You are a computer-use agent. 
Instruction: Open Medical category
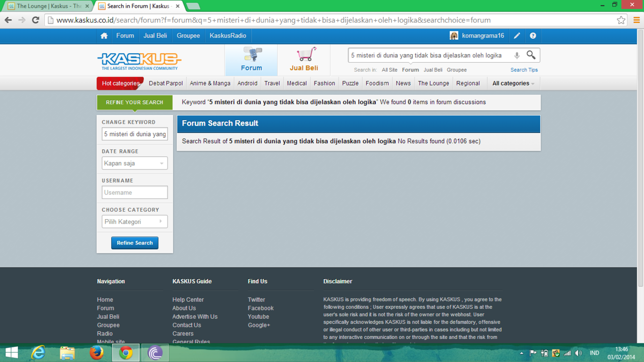coord(297,83)
